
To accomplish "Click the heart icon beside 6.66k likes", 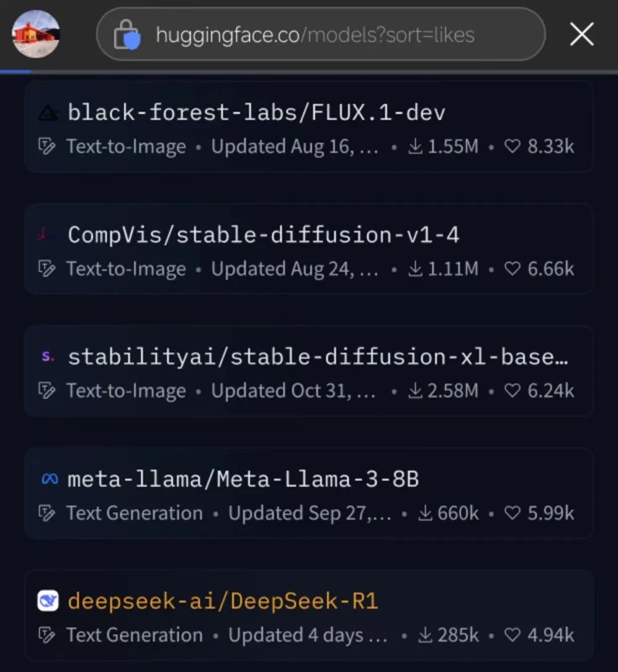I will pyautogui.click(x=512, y=269).
